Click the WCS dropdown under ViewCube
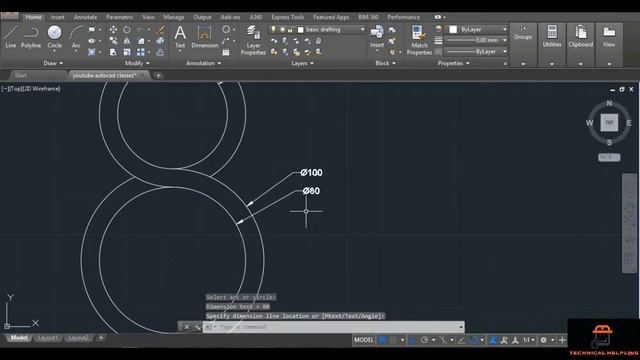640x360 pixels. (609, 157)
